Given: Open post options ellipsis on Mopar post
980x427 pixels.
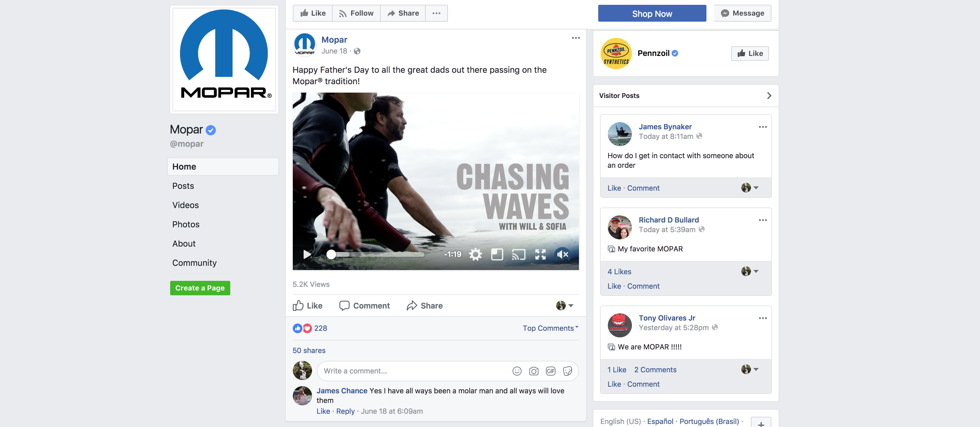Looking at the screenshot, I should (x=576, y=38).
